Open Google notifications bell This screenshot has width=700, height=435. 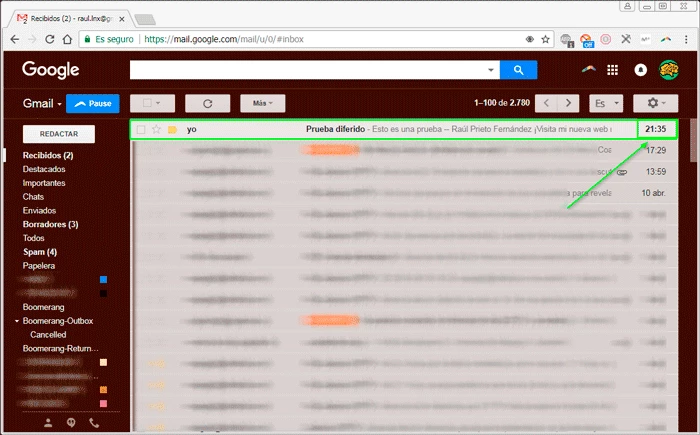641,70
